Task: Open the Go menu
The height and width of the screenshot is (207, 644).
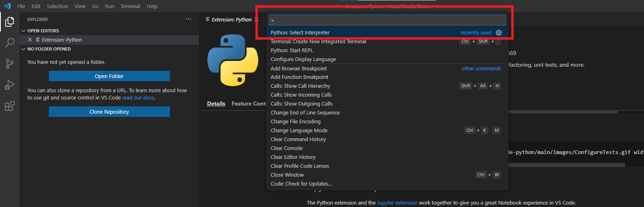Action: pos(95,6)
